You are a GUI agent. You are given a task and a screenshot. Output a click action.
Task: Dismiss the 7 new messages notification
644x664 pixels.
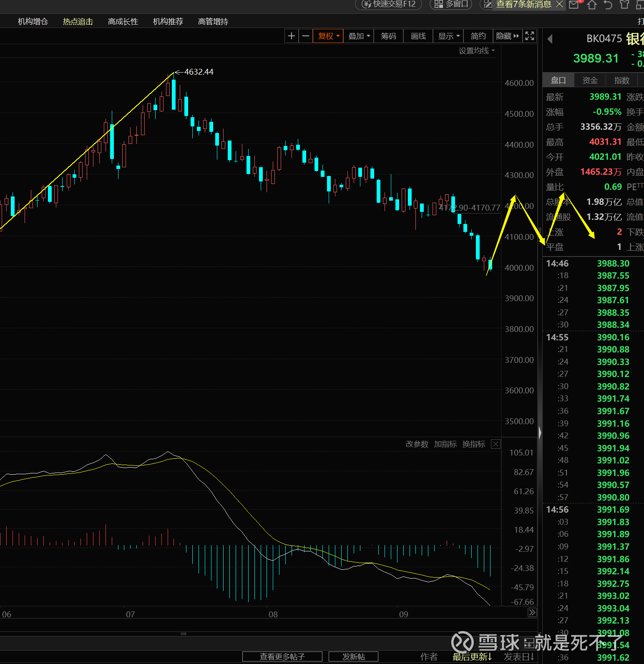[559, 4]
